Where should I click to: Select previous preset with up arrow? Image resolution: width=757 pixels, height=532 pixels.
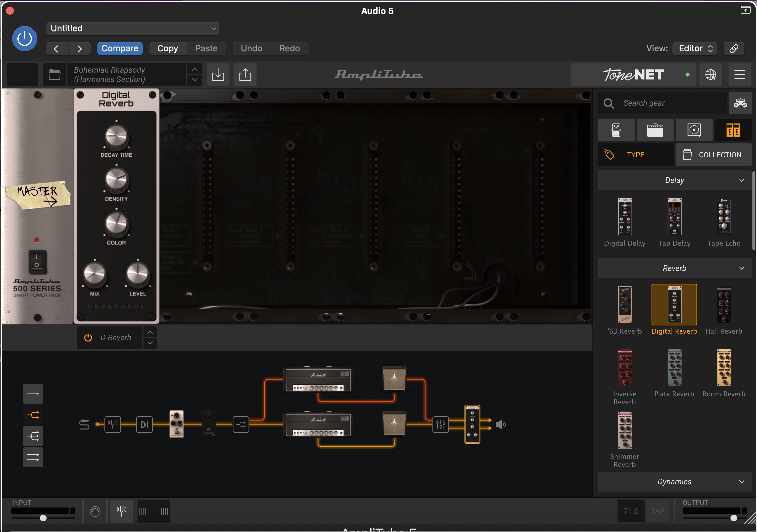tap(194, 69)
